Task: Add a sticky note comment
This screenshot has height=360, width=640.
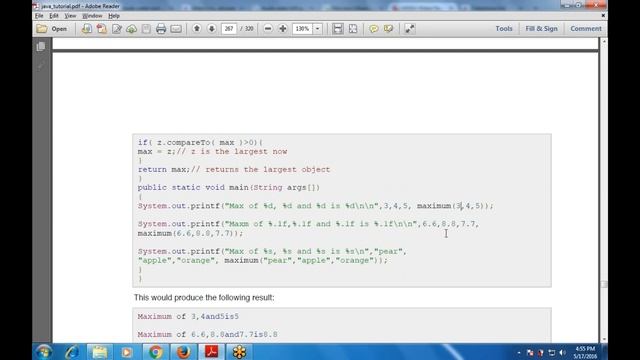Action: pos(373,29)
